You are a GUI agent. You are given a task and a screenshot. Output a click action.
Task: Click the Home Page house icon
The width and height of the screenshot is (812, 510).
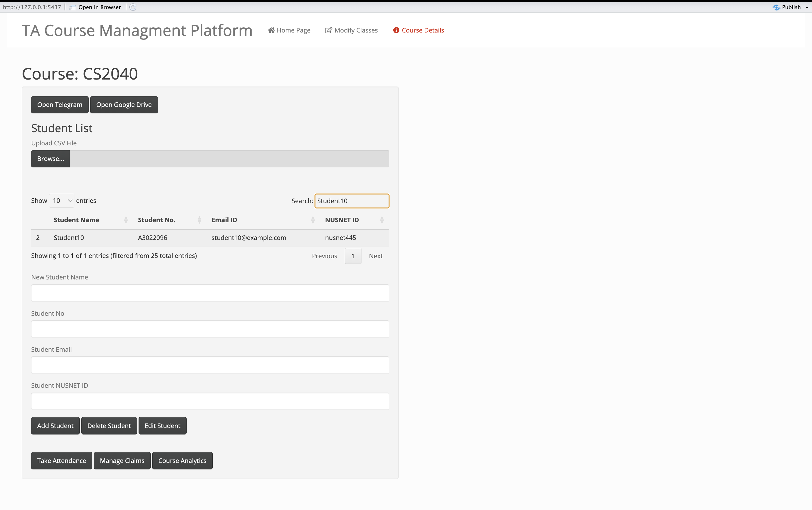pyautogui.click(x=271, y=30)
